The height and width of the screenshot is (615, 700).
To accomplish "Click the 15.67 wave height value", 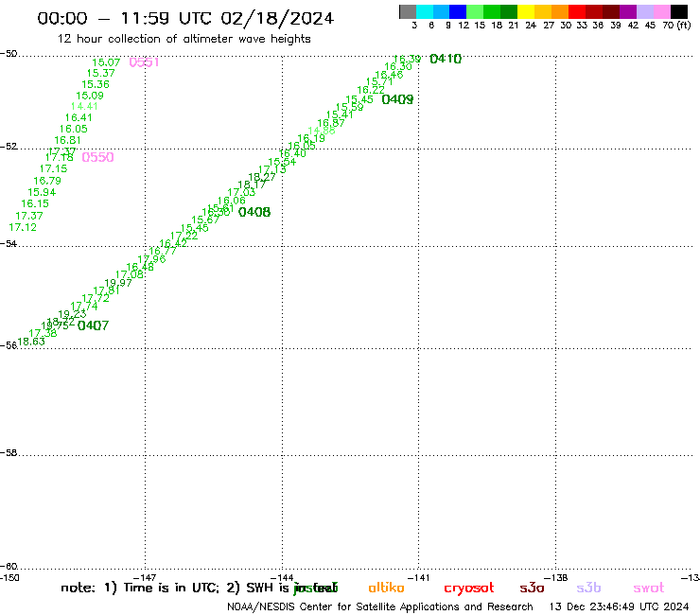I will 205,220.
